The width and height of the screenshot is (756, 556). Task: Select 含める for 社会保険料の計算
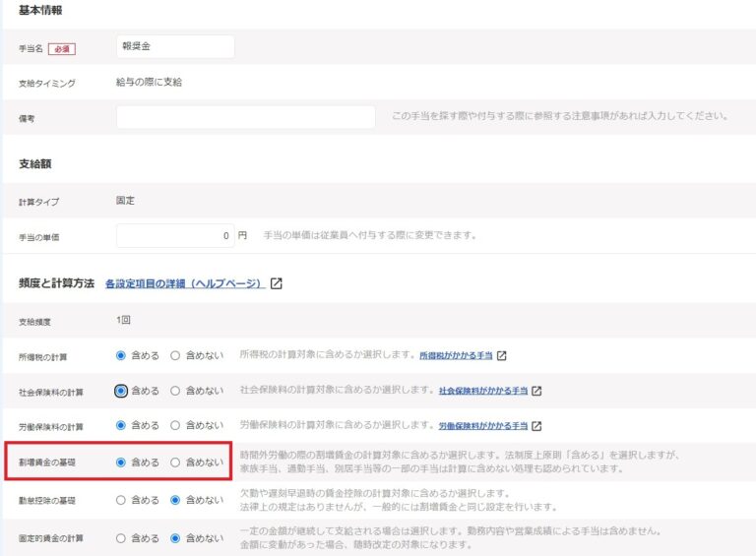tap(121, 391)
